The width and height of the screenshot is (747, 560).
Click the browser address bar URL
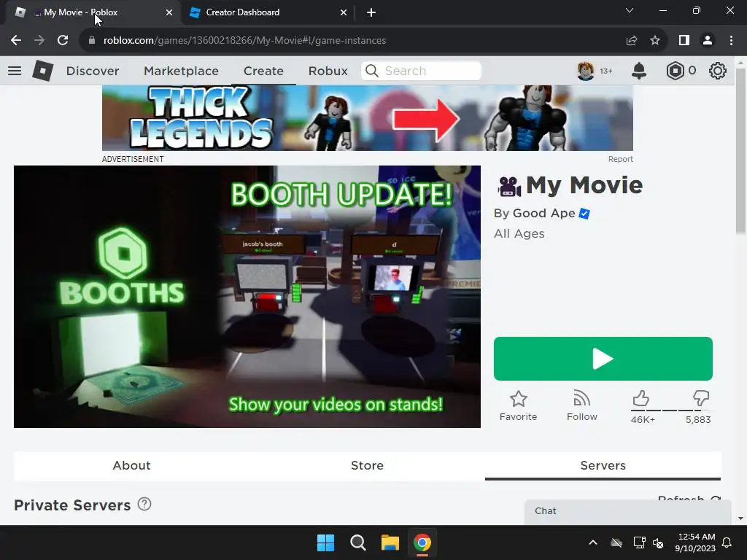point(244,41)
